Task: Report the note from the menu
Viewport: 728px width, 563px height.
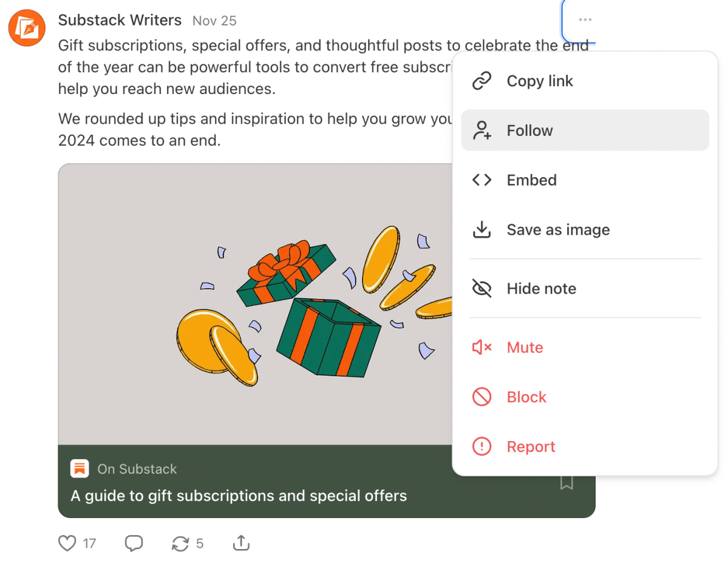Action: 585,447
